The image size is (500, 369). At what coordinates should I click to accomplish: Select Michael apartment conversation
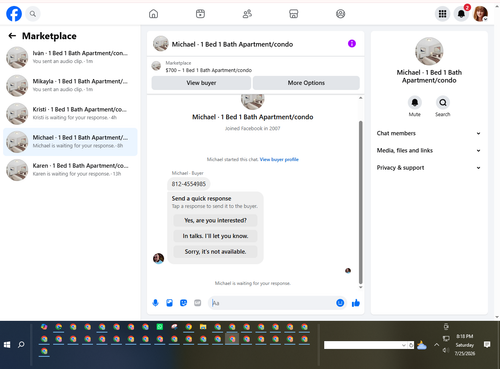click(x=70, y=142)
